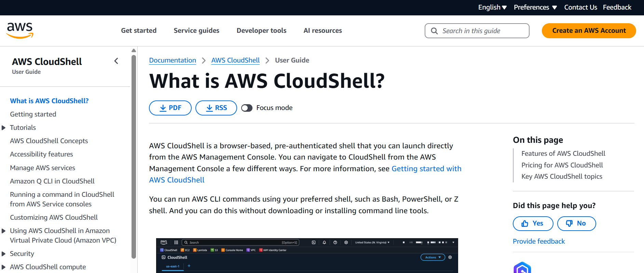The height and width of the screenshot is (273, 644).
Task: Open the Provide feedback link
Action: click(539, 242)
